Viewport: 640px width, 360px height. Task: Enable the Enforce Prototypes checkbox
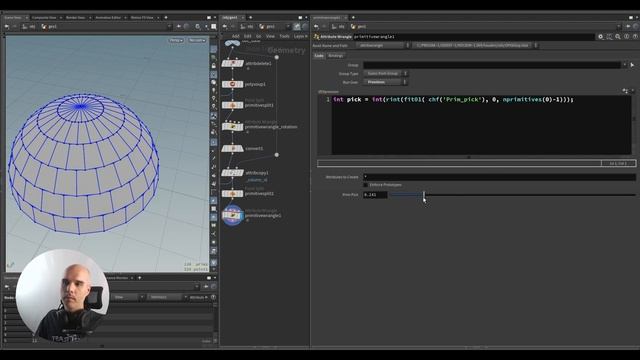[x=366, y=185]
